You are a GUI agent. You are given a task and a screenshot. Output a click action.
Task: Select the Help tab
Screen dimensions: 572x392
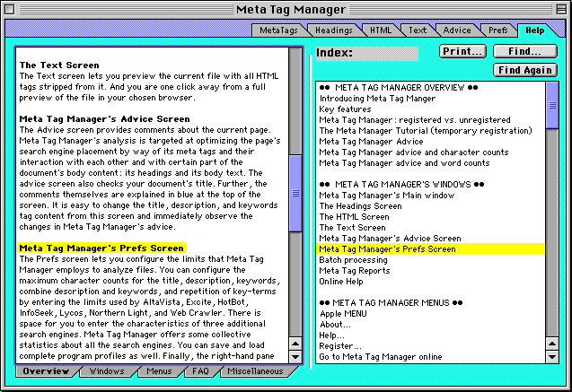coord(535,30)
